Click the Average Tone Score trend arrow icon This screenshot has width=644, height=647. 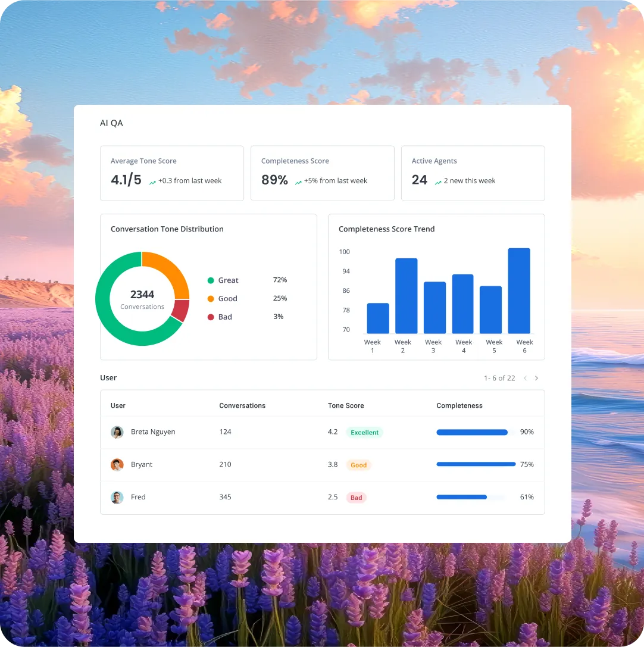(152, 182)
